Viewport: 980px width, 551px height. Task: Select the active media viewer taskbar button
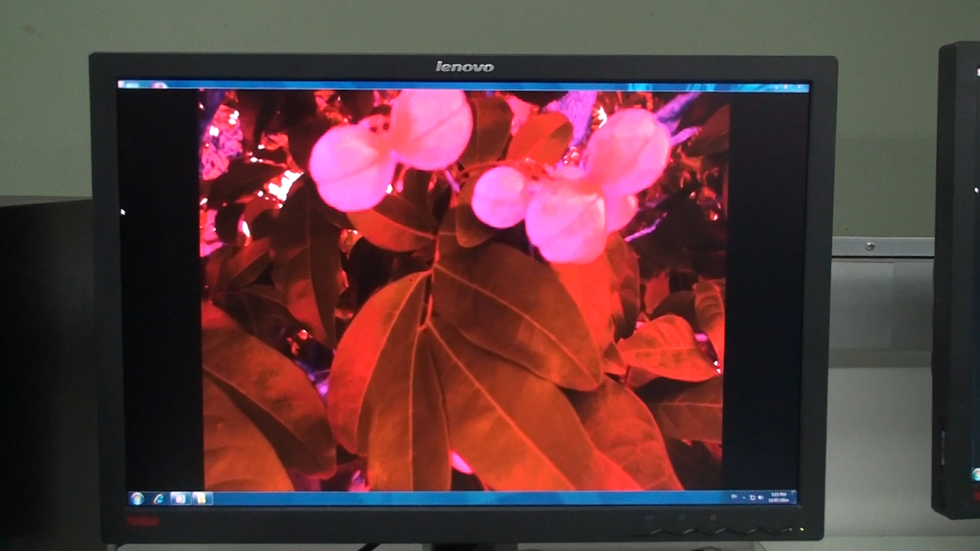(180, 498)
